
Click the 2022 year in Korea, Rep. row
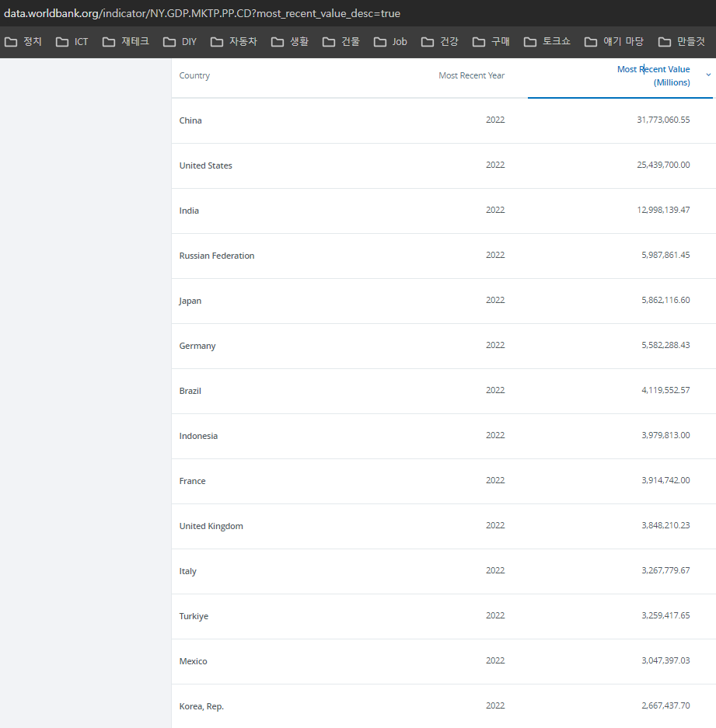point(495,705)
